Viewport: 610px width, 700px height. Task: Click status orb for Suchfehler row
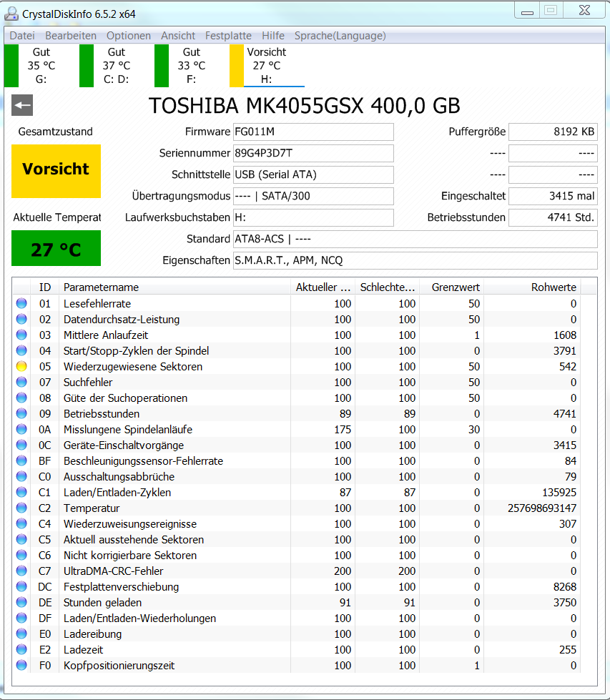[21, 382]
